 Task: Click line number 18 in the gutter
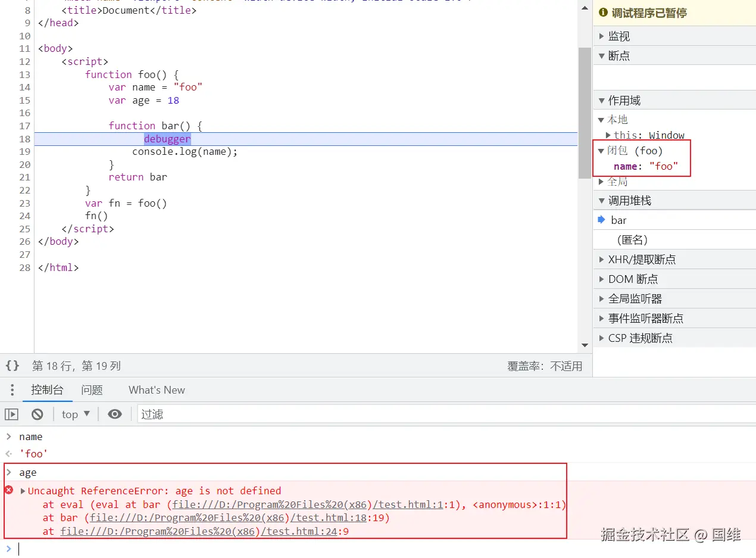(x=24, y=139)
